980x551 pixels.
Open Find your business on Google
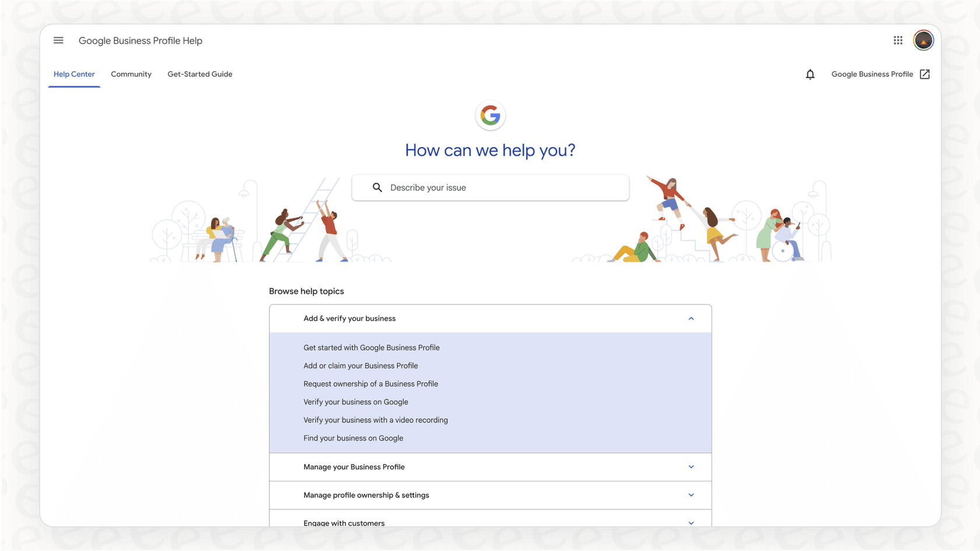click(353, 438)
